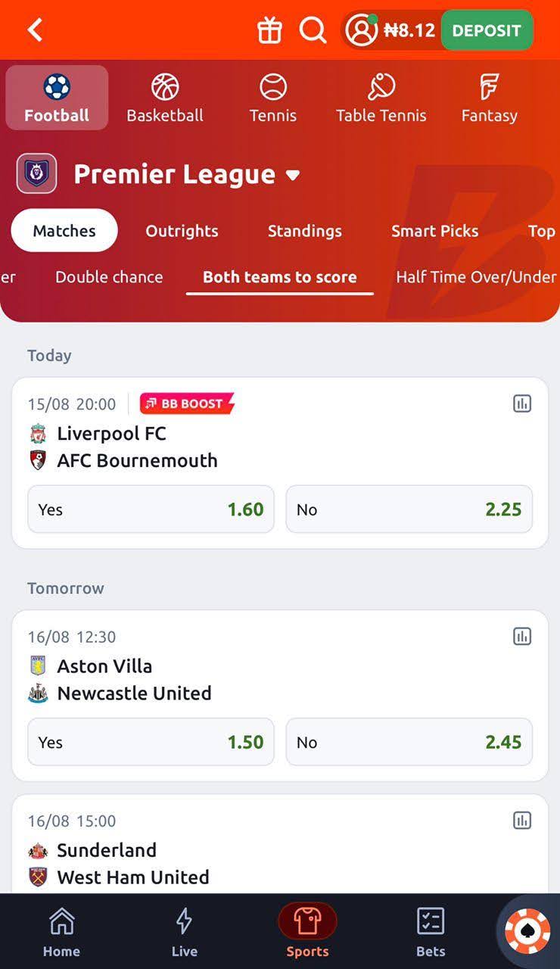
Task: Select Yes odds 1.60 for Liverpool match
Action: pyautogui.click(x=151, y=509)
